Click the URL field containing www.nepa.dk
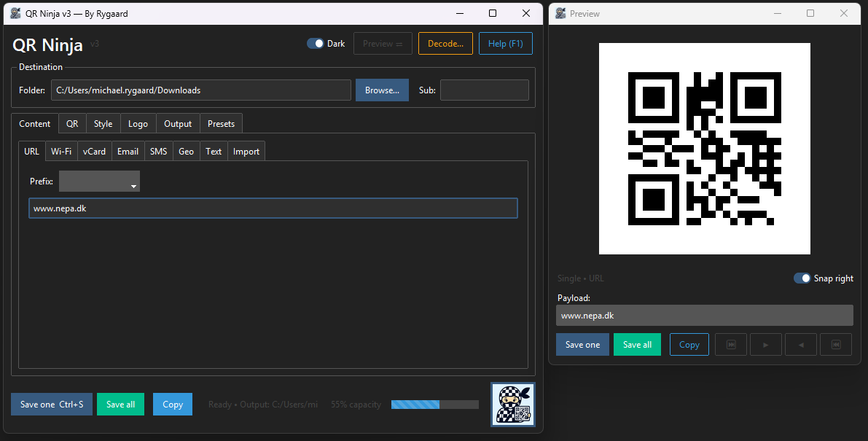This screenshot has width=868, height=441. click(273, 208)
